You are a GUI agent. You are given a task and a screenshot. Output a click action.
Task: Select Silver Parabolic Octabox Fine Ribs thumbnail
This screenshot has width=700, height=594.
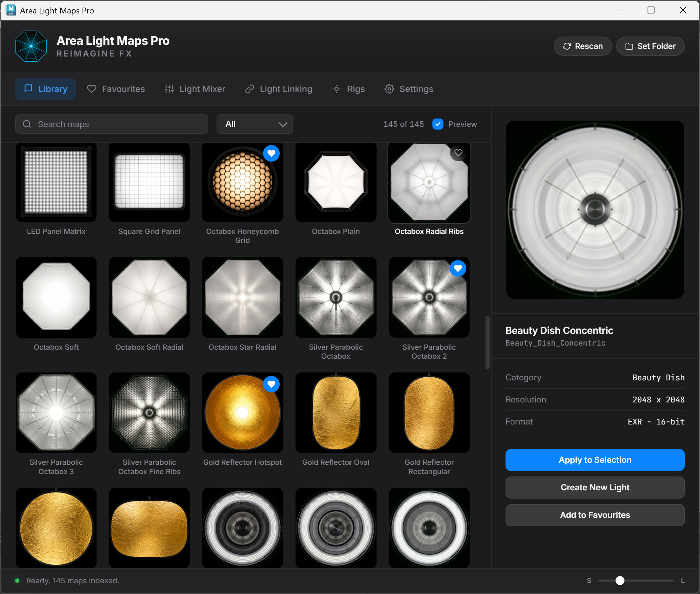(x=149, y=413)
